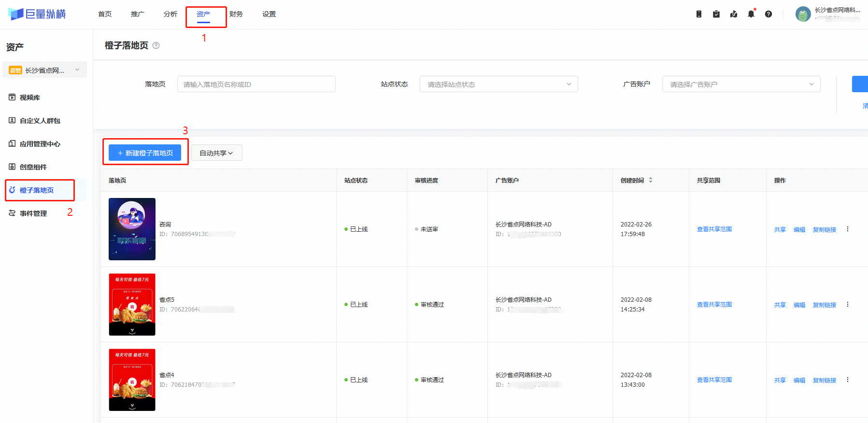The image size is (868, 423).
Task: Focus the 落地页 name or ID input
Action: click(256, 84)
